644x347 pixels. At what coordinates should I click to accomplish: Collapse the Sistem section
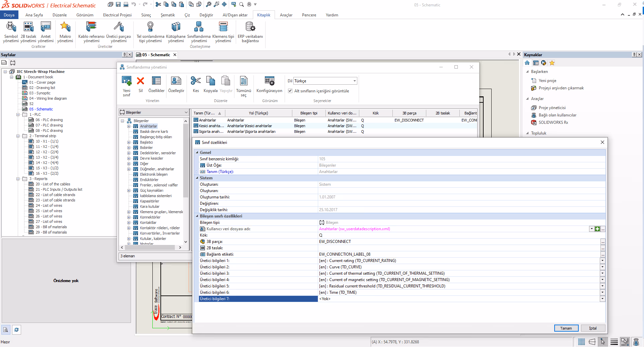(x=197, y=178)
